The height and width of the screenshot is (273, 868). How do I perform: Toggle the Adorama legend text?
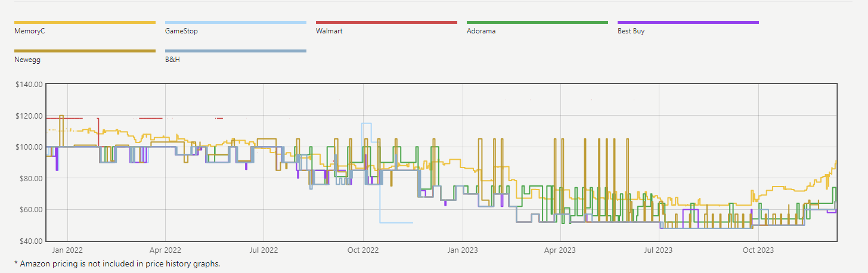(x=480, y=31)
